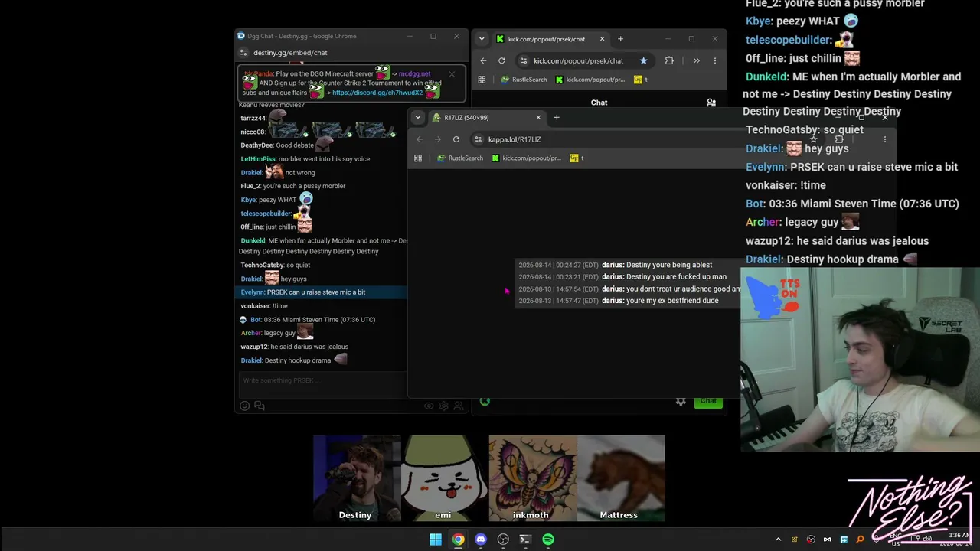Open Extensions puzzle icon in kick.com window
980x551 pixels.
669,60
